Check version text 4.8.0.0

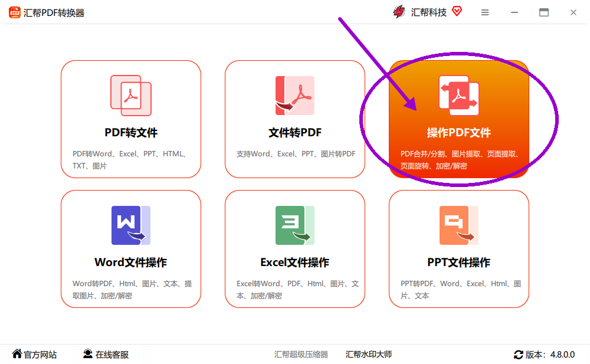(x=562, y=355)
